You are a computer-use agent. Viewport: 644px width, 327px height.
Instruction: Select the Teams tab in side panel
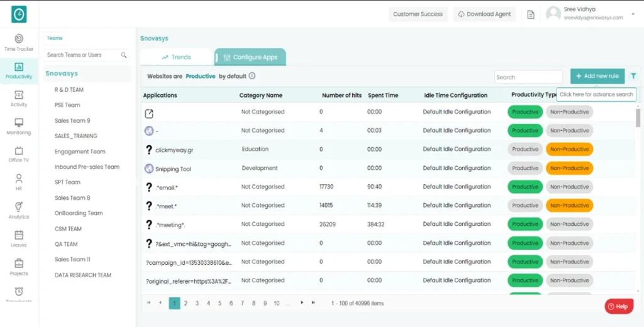pos(55,38)
